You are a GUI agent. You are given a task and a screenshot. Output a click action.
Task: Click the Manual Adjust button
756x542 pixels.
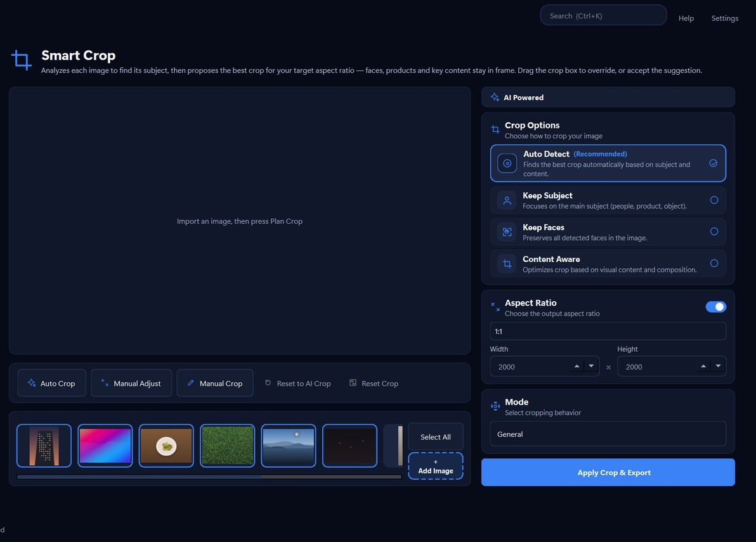131,383
